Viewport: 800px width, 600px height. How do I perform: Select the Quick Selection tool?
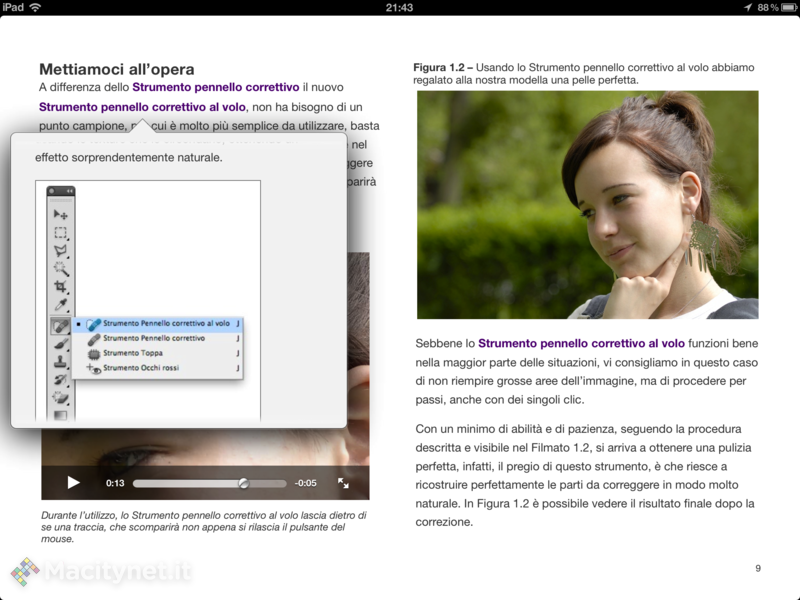point(60,269)
